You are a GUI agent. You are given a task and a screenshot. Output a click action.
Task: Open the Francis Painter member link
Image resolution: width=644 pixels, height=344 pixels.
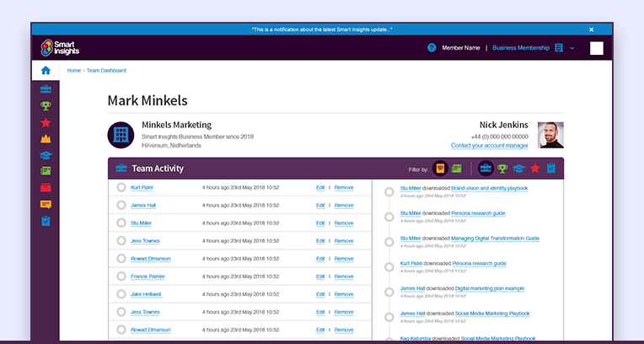pos(148,277)
